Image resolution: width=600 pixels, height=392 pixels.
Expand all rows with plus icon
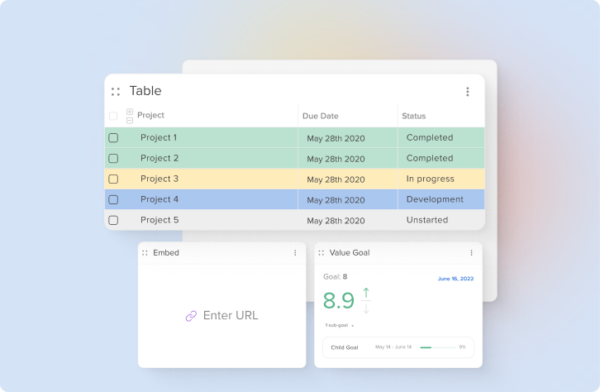(x=129, y=112)
